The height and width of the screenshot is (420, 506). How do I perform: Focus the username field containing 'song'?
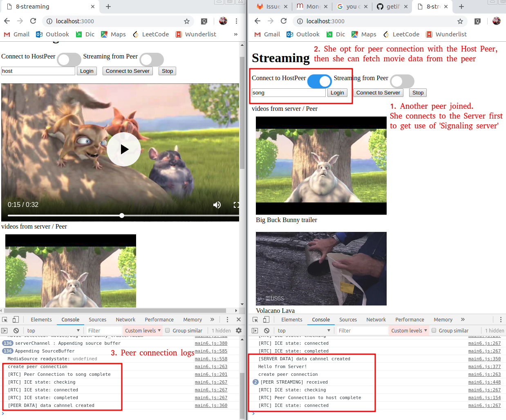(289, 92)
